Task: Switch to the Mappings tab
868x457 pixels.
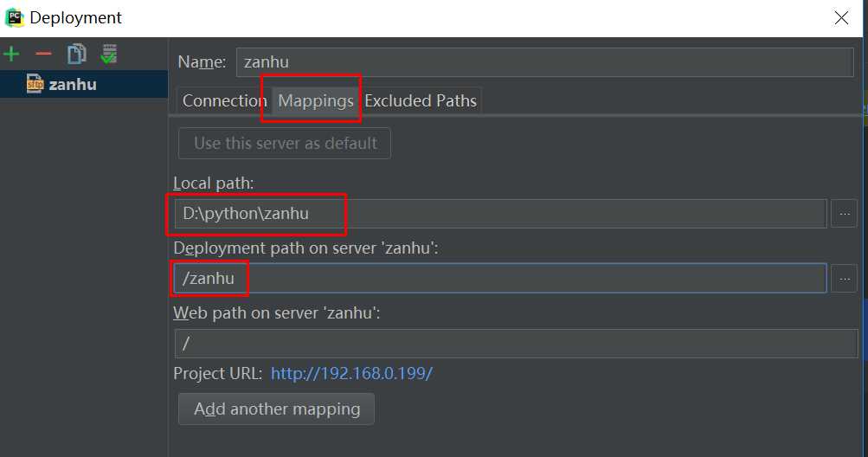Action: point(316,100)
